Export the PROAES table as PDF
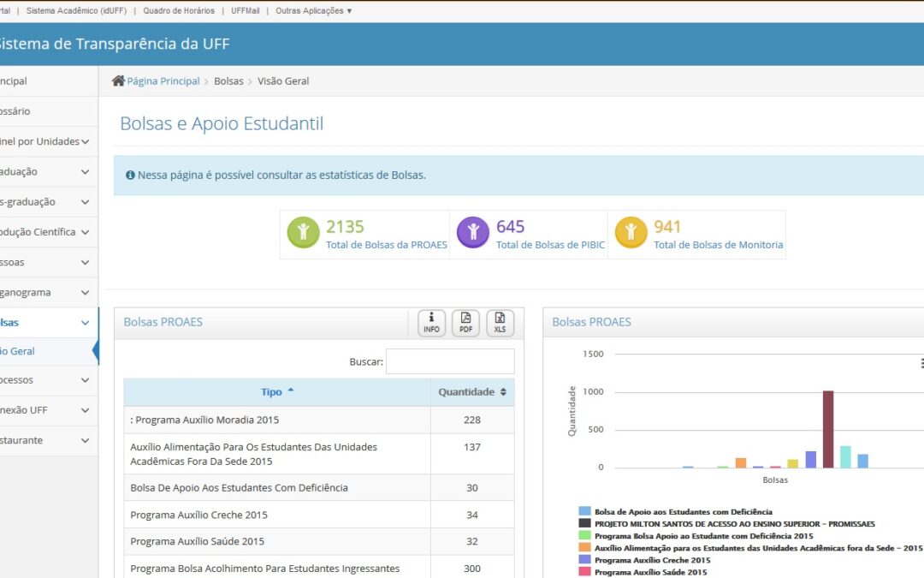The height and width of the screenshot is (578, 924). [465, 323]
